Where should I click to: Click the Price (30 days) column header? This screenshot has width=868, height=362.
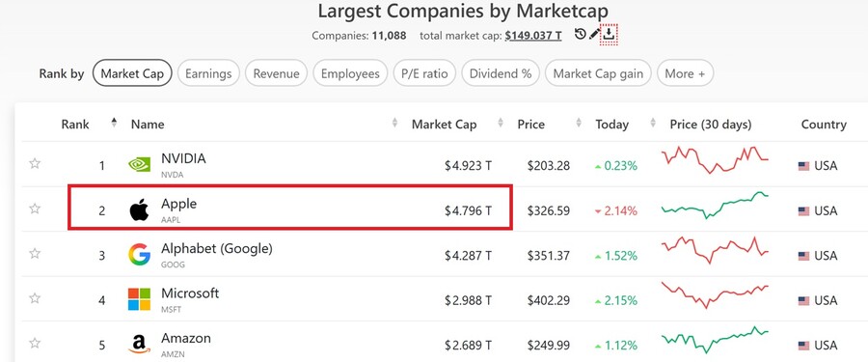(x=710, y=125)
